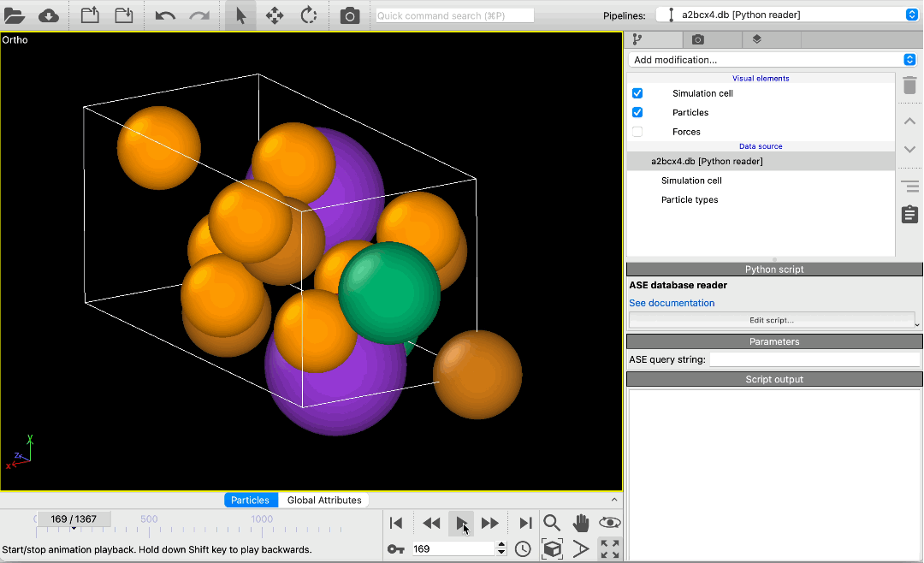This screenshot has height=563, width=924.
Task: Open the See documentation link
Action: pos(672,303)
